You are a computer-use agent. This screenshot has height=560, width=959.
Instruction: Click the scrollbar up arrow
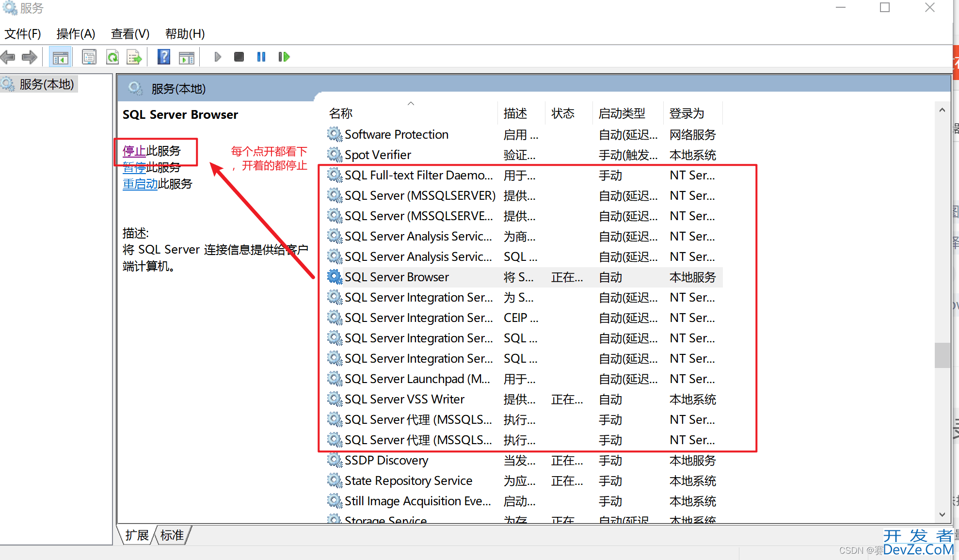coord(942,110)
